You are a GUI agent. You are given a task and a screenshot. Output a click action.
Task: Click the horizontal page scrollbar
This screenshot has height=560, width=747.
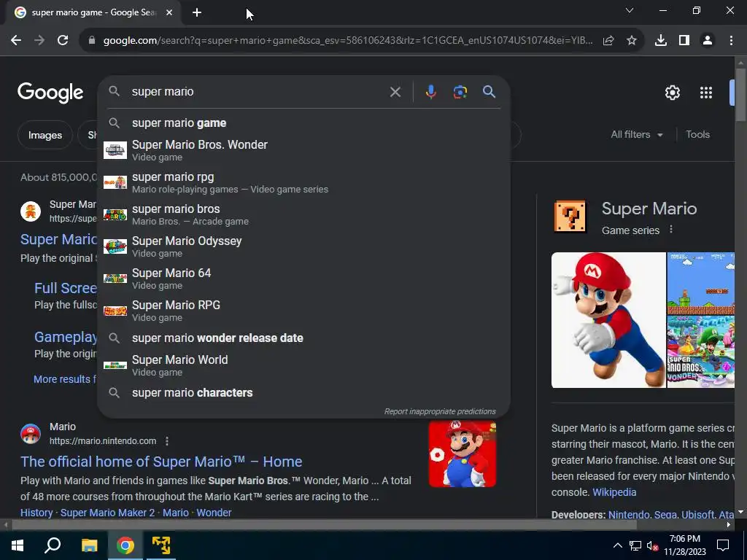click(324, 525)
